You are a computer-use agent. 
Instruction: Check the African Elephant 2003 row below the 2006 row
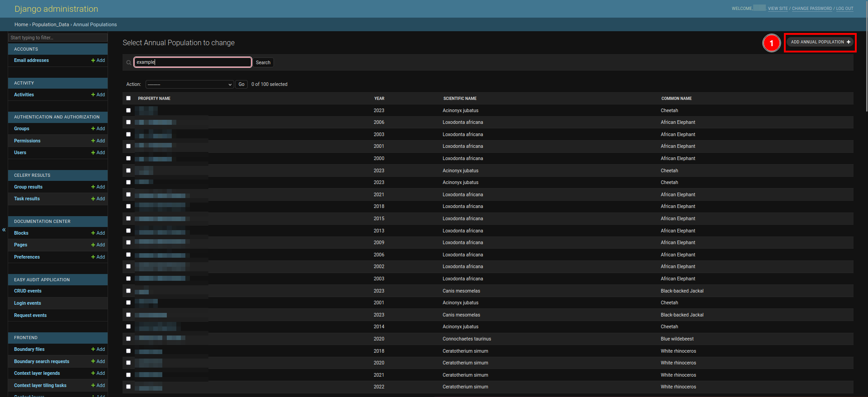click(x=128, y=134)
